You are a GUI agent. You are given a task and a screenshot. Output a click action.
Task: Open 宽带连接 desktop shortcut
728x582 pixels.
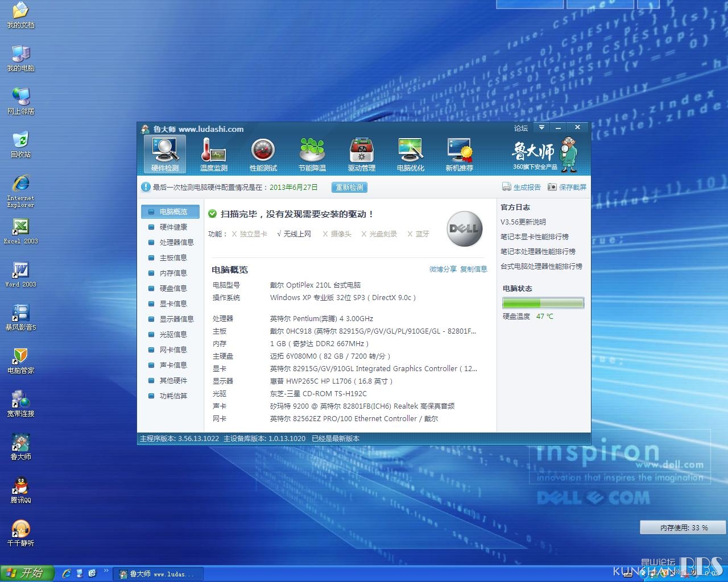(x=20, y=404)
